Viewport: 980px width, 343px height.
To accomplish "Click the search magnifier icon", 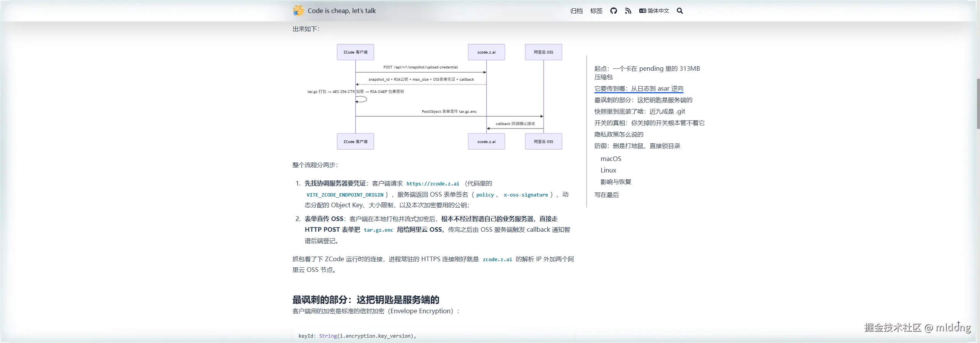I will click(x=679, y=11).
